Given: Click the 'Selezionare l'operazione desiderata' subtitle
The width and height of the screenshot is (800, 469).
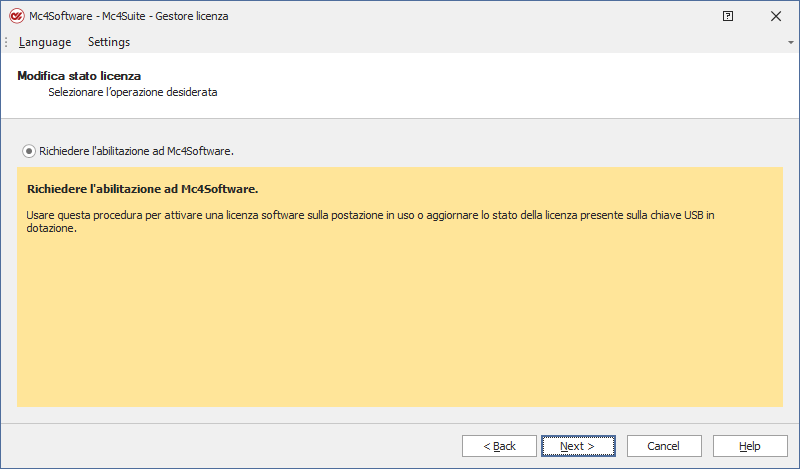Looking at the screenshot, I should coord(133,92).
